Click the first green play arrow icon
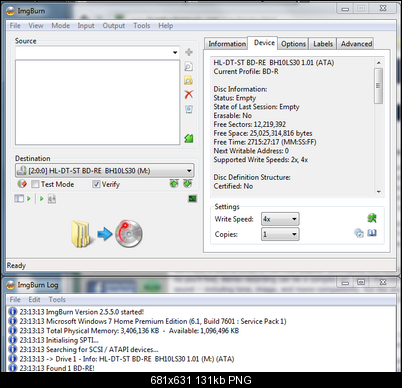The width and height of the screenshot is (402, 388). point(29,199)
